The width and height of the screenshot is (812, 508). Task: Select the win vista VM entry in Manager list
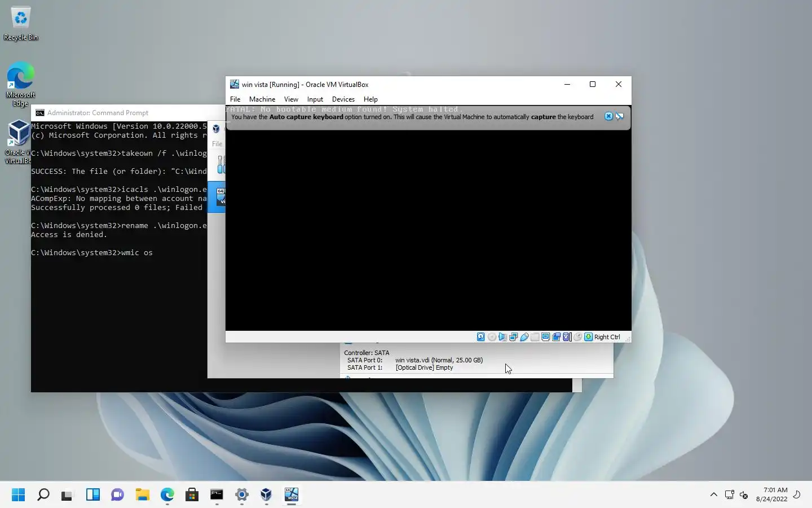217,197
